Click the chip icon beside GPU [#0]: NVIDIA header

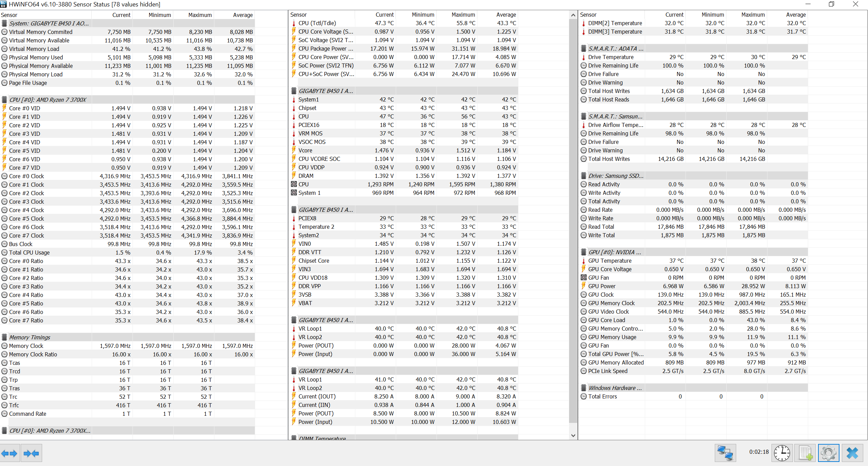pos(584,252)
